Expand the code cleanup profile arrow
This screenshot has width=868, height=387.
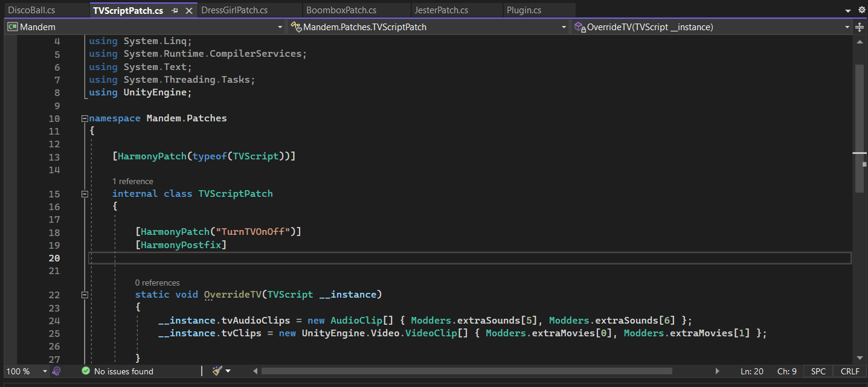coord(228,371)
